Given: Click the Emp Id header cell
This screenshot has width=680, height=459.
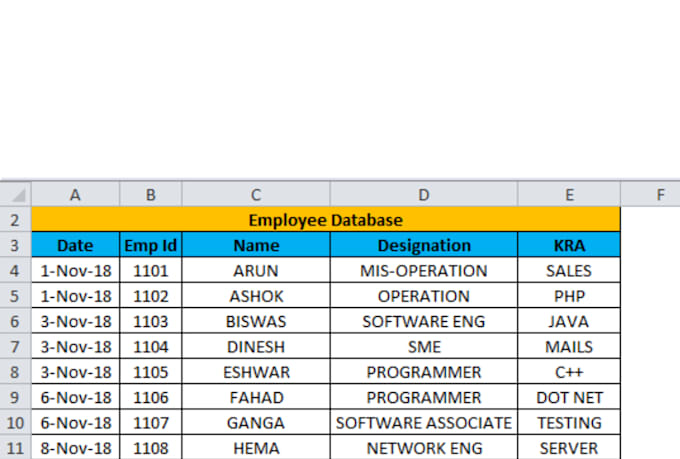Looking at the screenshot, I should pyautogui.click(x=150, y=245).
